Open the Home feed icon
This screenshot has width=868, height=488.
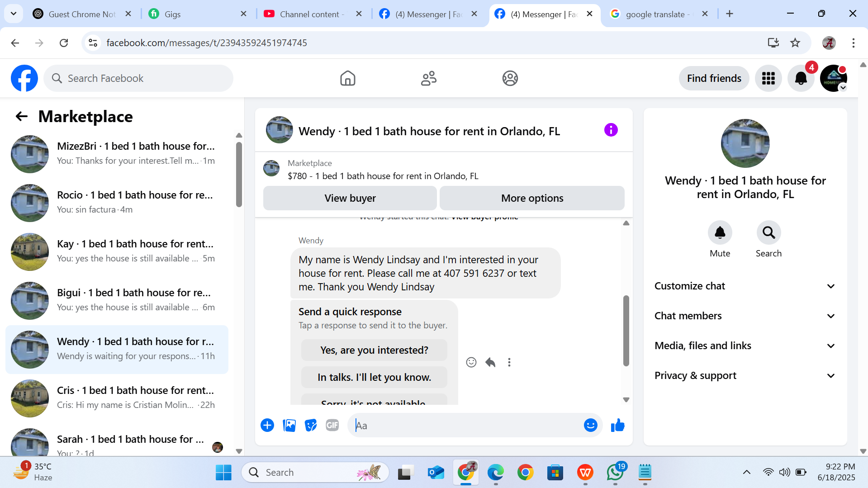click(347, 78)
